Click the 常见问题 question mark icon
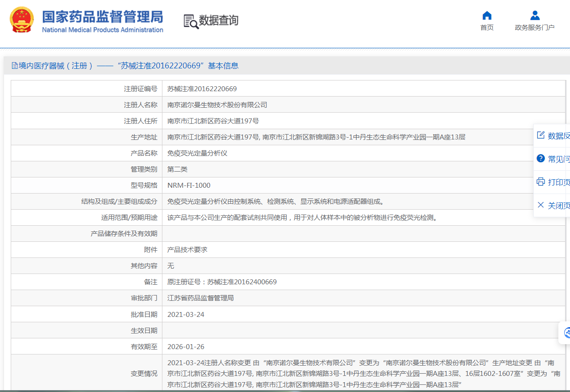This screenshot has width=570, height=392. (x=540, y=159)
